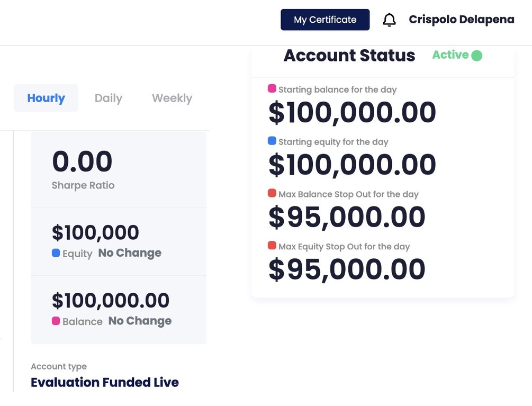Click the red Max Equity Stop Out marker
This screenshot has height=406, width=532.
tap(272, 246)
